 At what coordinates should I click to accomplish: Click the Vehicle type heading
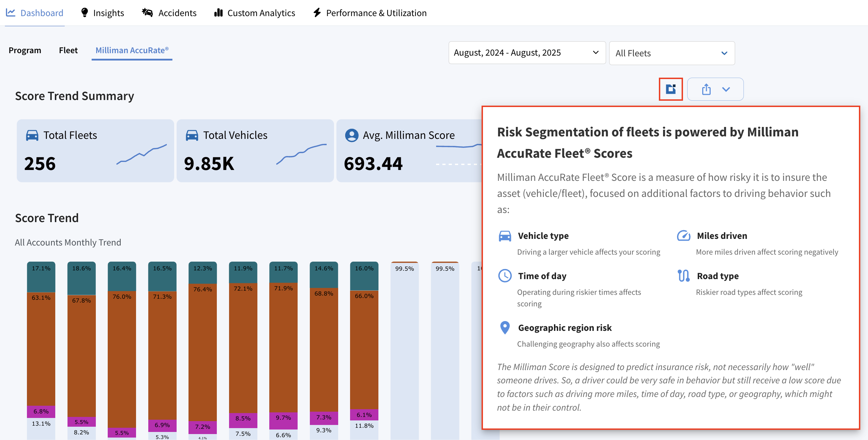pyautogui.click(x=543, y=236)
